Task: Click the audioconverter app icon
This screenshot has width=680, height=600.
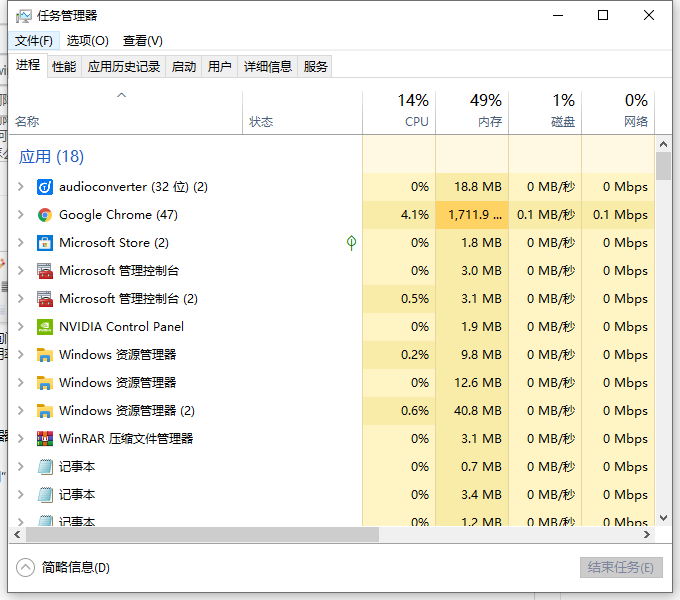Action: click(x=44, y=187)
